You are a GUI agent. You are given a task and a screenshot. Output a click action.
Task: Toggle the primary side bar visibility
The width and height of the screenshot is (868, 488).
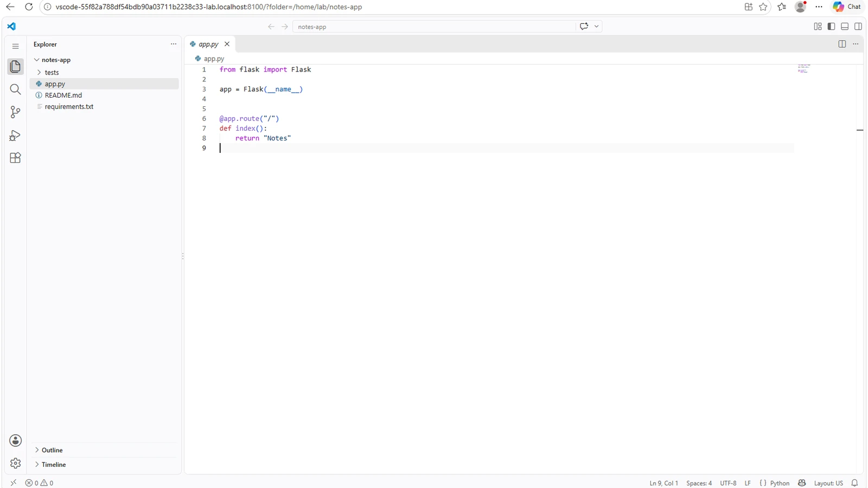tap(831, 26)
